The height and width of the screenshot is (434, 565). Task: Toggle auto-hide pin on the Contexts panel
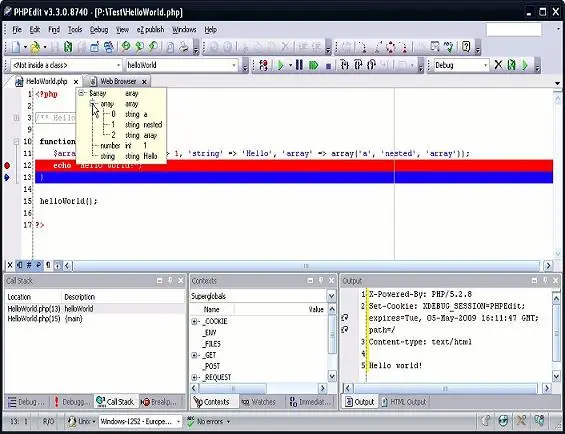[x=321, y=280]
